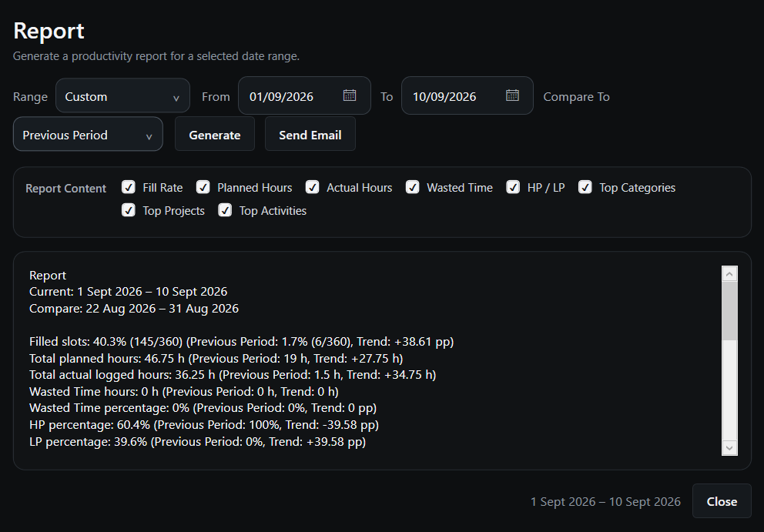Expand the Previous Period compare dropdown

pos(88,134)
